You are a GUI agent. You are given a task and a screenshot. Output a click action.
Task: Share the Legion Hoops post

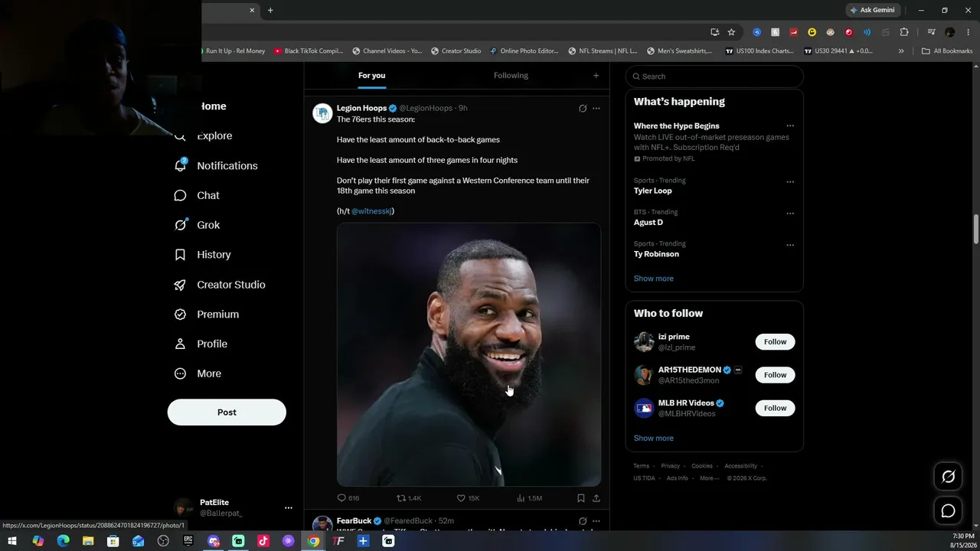596,498
